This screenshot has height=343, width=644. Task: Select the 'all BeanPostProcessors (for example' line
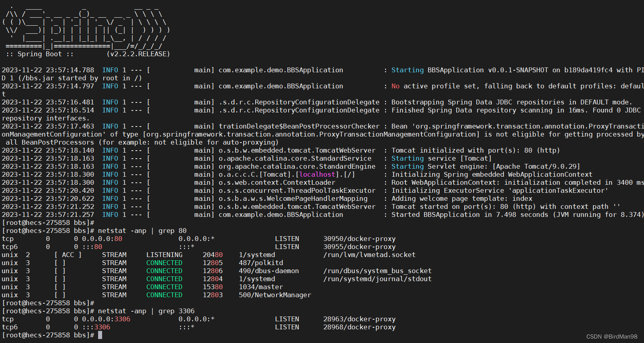tap(142, 142)
